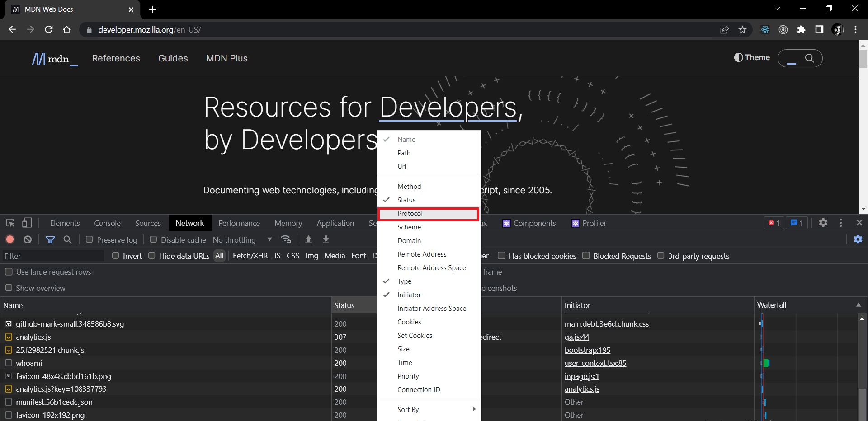Screen dimensions: 868x421
Task: Open a new browser tab
Action: pyautogui.click(x=152, y=9)
